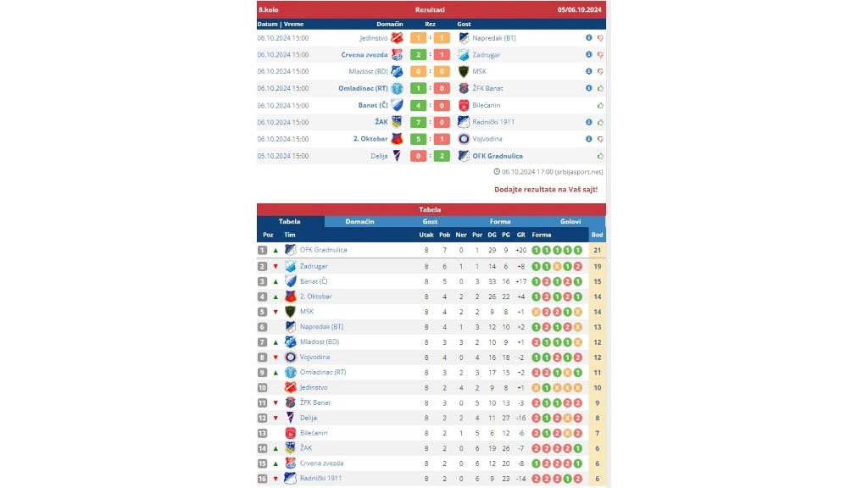The height and width of the screenshot is (488, 868).
Task: Click the 7 score box for ŽAK
Action: tap(418, 122)
